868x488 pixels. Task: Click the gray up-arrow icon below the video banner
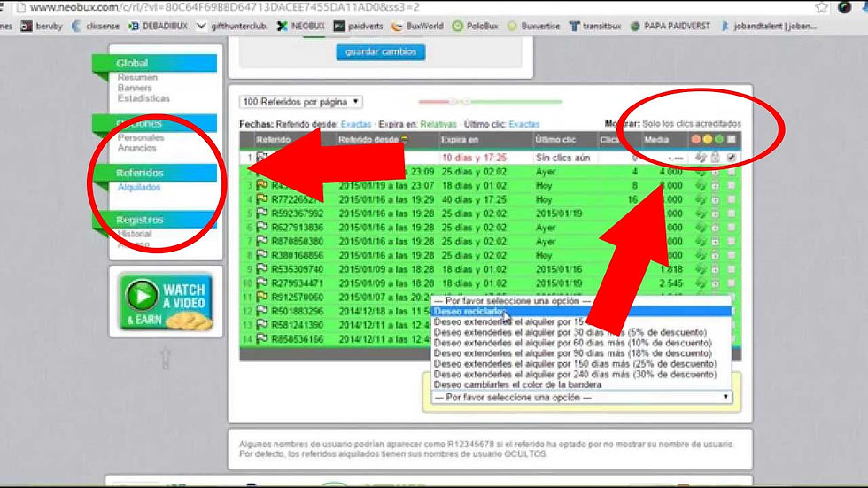(166, 359)
